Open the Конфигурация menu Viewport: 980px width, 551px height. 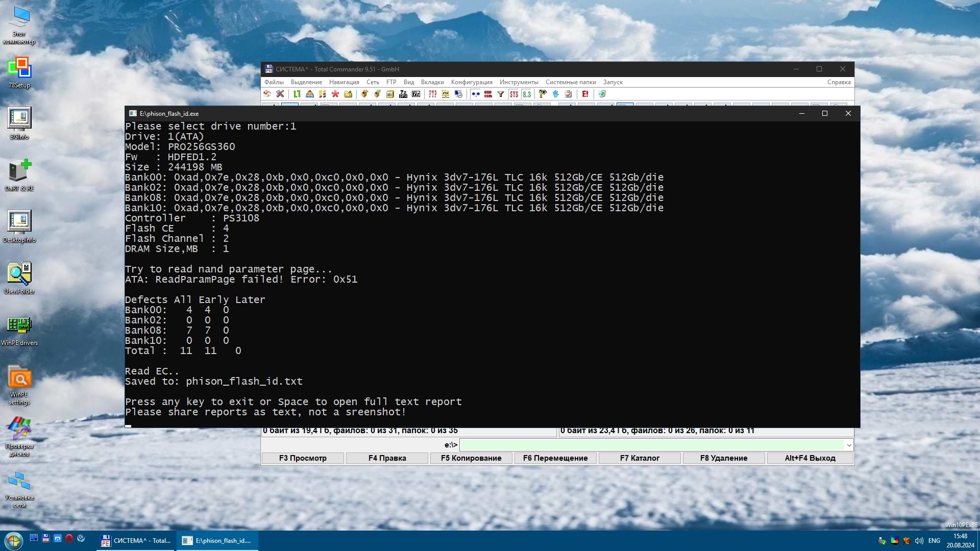point(471,82)
